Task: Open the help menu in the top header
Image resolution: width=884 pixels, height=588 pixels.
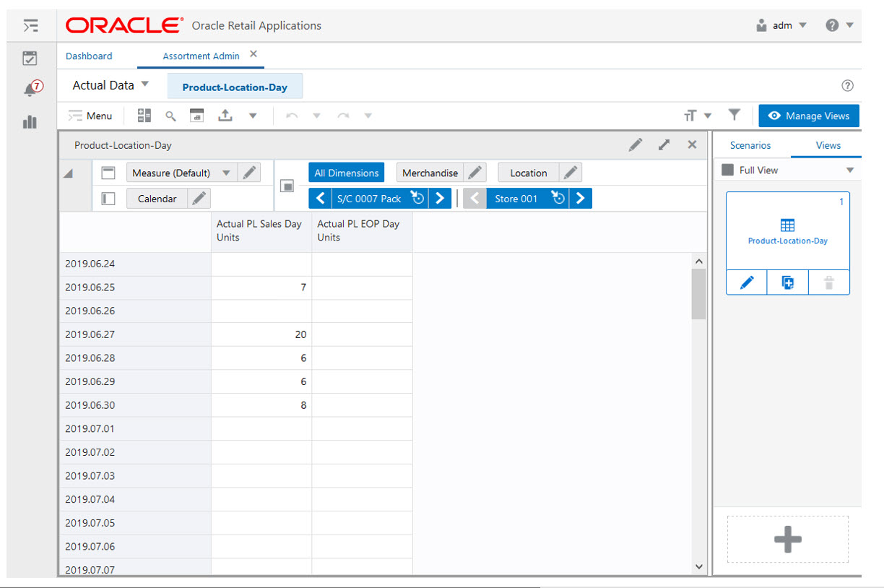Action: pyautogui.click(x=839, y=25)
